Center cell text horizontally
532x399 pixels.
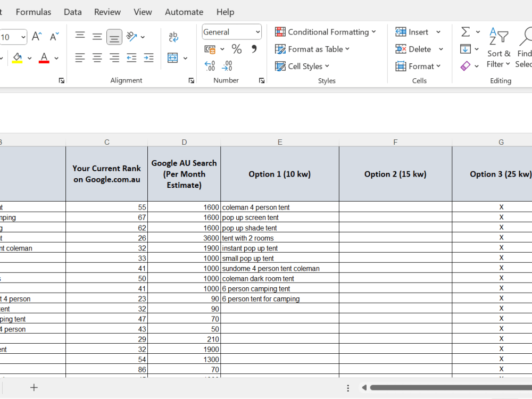pos(97,57)
